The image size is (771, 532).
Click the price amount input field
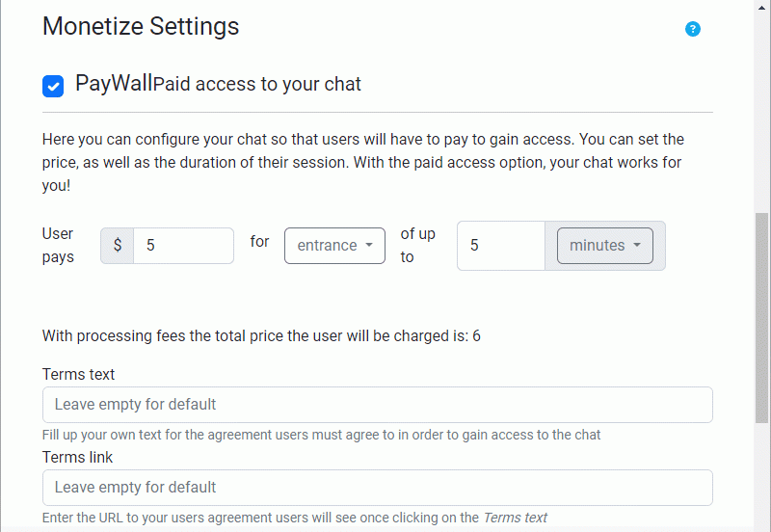pos(183,246)
